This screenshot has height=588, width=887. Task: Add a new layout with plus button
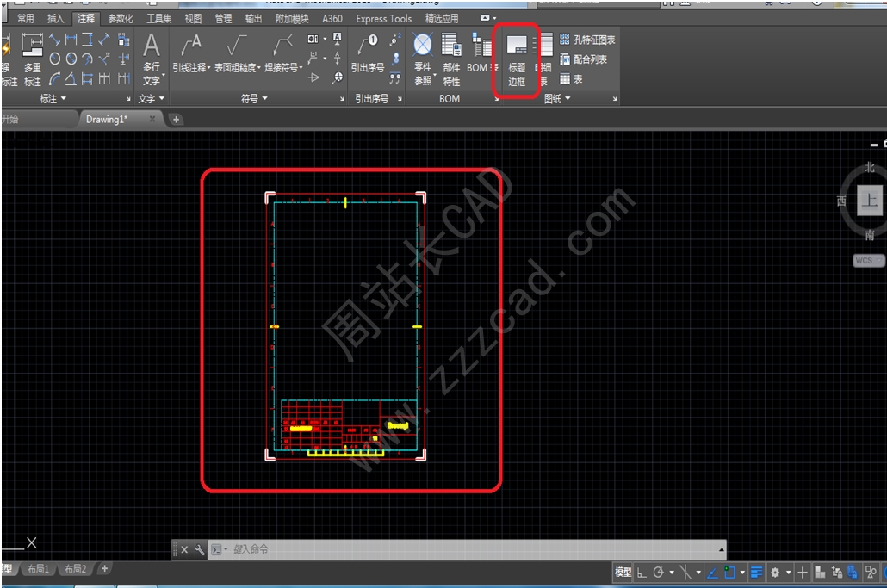(x=105, y=569)
